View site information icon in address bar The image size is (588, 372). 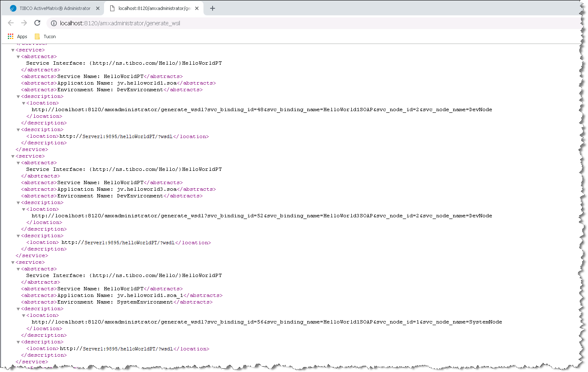tap(54, 23)
